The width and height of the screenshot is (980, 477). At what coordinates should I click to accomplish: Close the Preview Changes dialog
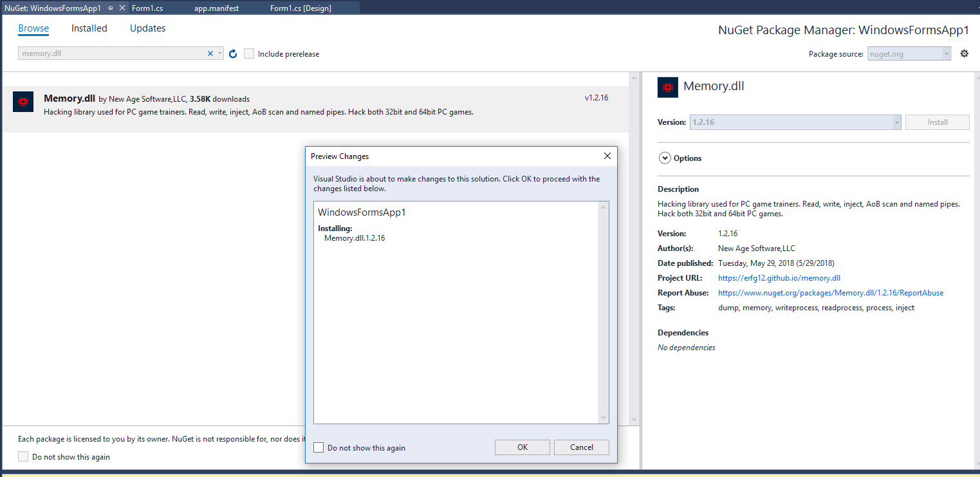(607, 156)
